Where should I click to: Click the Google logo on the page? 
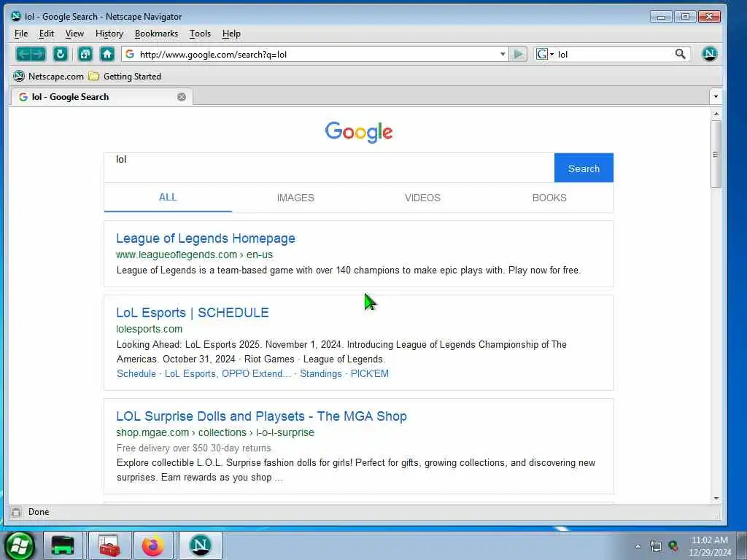(x=359, y=132)
